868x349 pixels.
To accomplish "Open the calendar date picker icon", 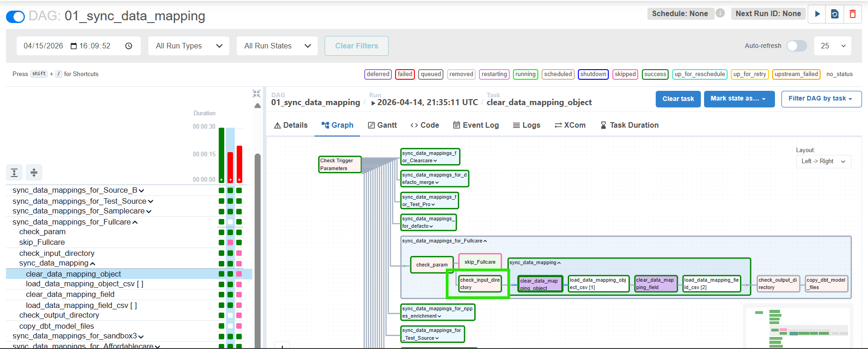I will pos(74,46).
